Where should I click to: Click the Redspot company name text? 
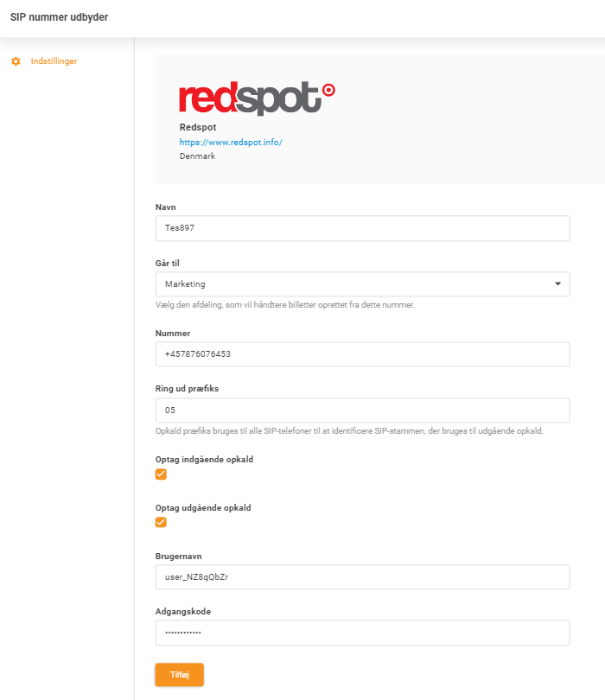click(x=198, y=126)
